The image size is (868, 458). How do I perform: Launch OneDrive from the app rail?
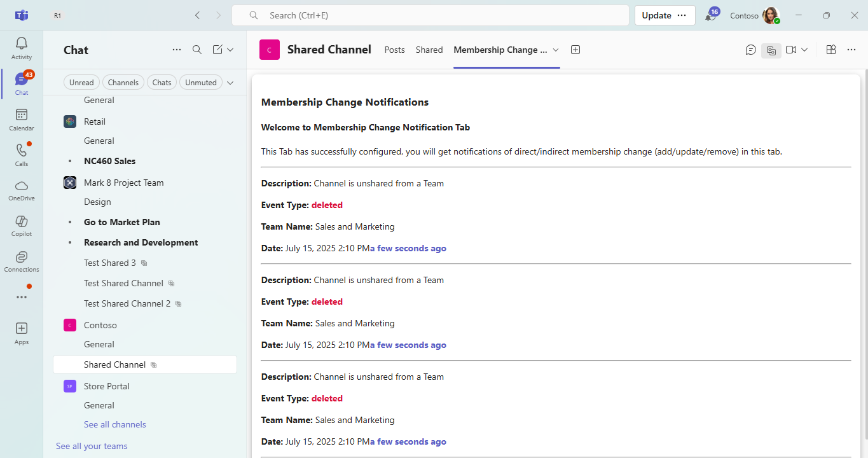pyautogui.click(x=22, y=190)
